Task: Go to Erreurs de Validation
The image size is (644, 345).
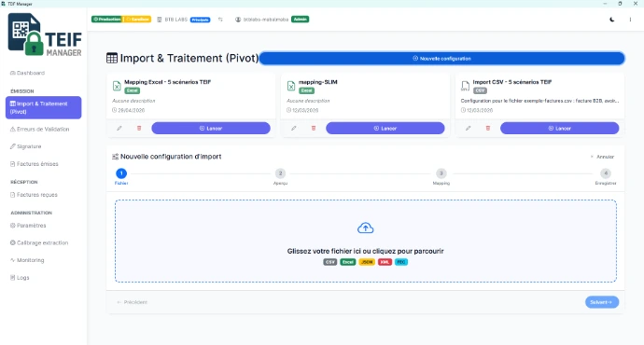Action: coord(39,130)
